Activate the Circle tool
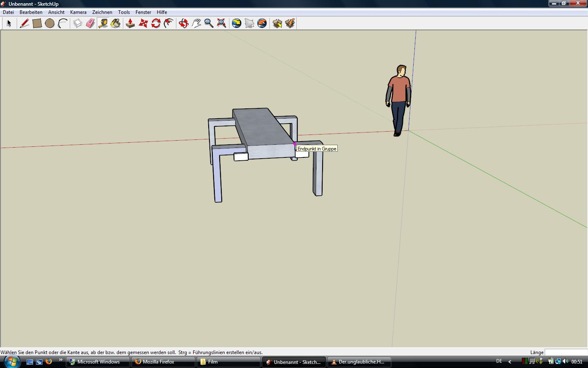The height and width of the screenshot is (368, 588). click(50, 23)
